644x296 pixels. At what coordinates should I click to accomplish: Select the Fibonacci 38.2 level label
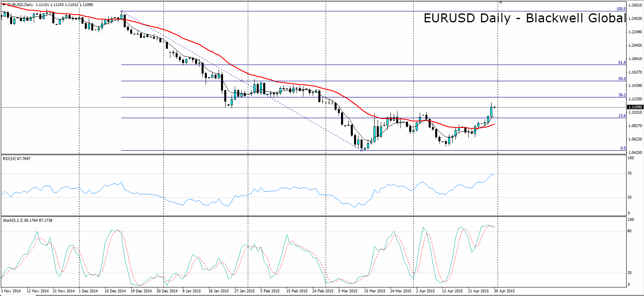point(622,95)
